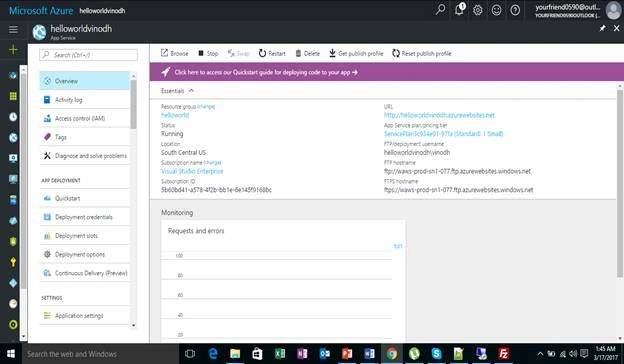Click the Subscription ID value
This screenshot has width=624, height=364.
(x=216, y=190)
